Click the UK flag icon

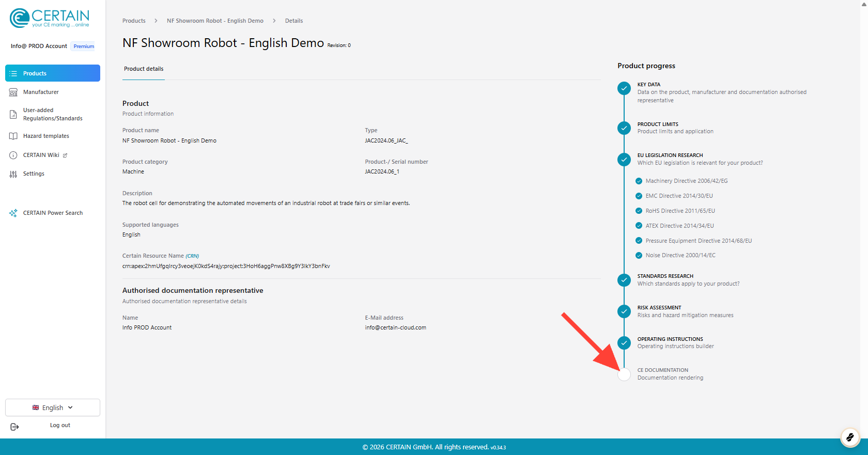point(36,407)
